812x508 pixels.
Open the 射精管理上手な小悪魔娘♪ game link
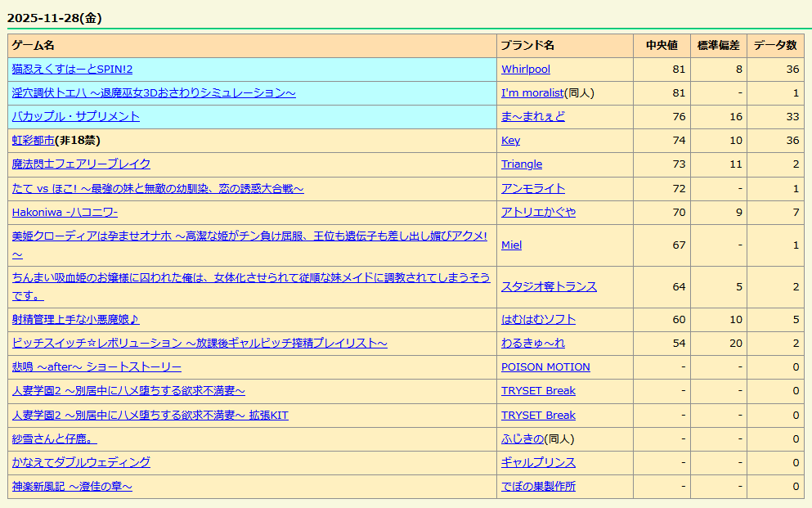click(x=75, y=320)
